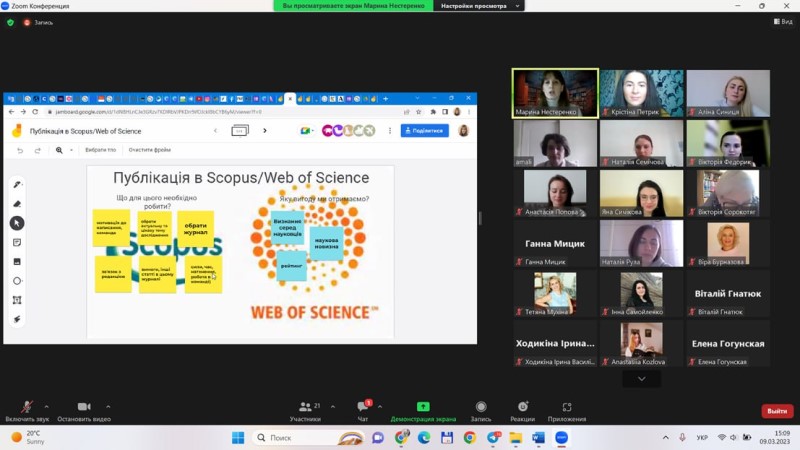This screenshot has height=450, width=800.
Task: Select Крістіна Петрик video tile
Action: pos(641,93)
